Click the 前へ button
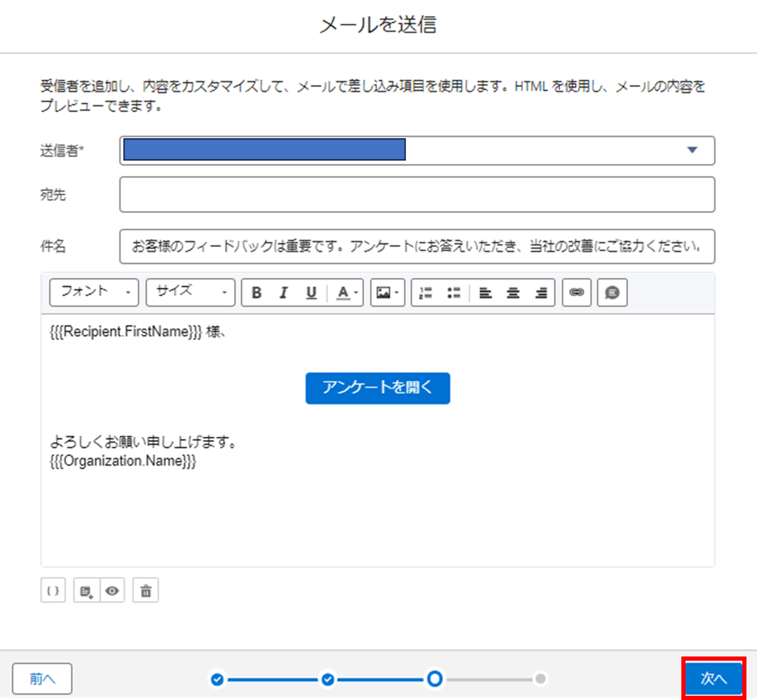The image size is (757, 700). click(x=42, y=678)
